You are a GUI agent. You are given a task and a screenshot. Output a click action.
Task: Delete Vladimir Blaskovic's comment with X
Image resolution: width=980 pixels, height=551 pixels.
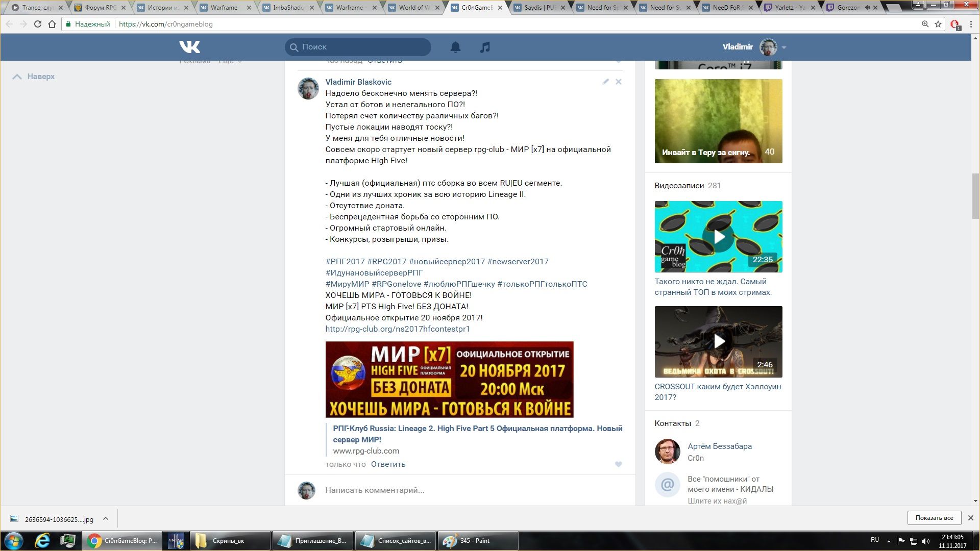618,82
